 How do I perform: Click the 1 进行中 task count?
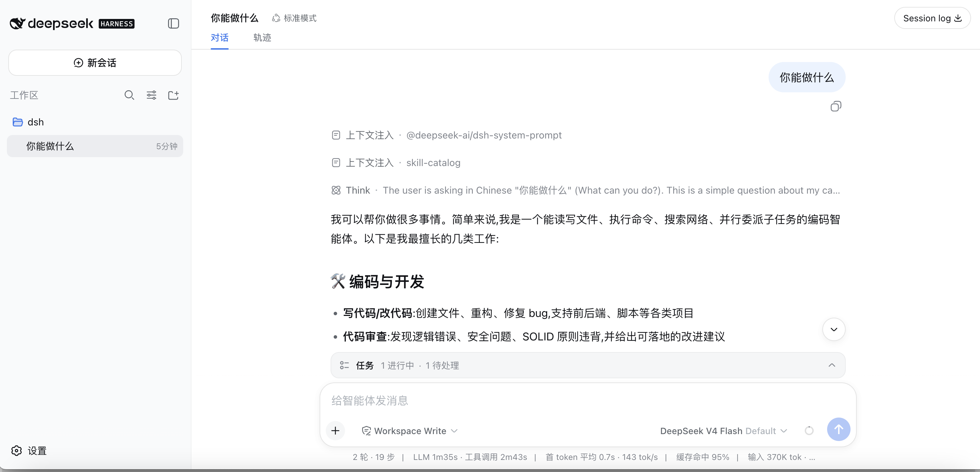click(397, 366)
